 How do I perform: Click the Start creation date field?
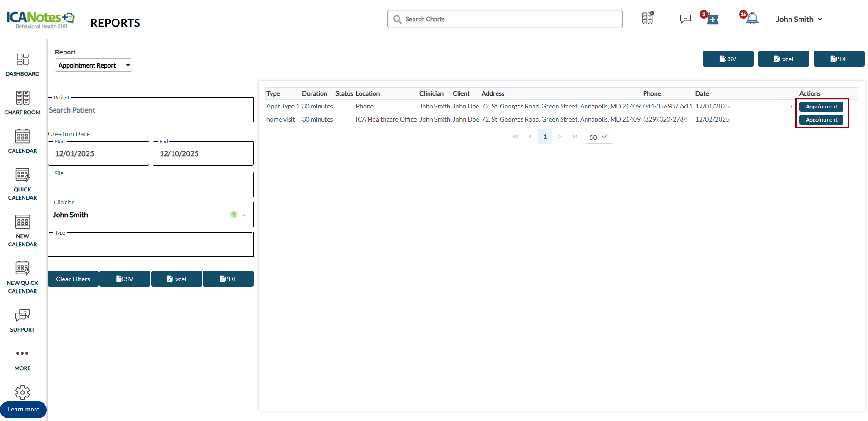click(x=99, y=154)
